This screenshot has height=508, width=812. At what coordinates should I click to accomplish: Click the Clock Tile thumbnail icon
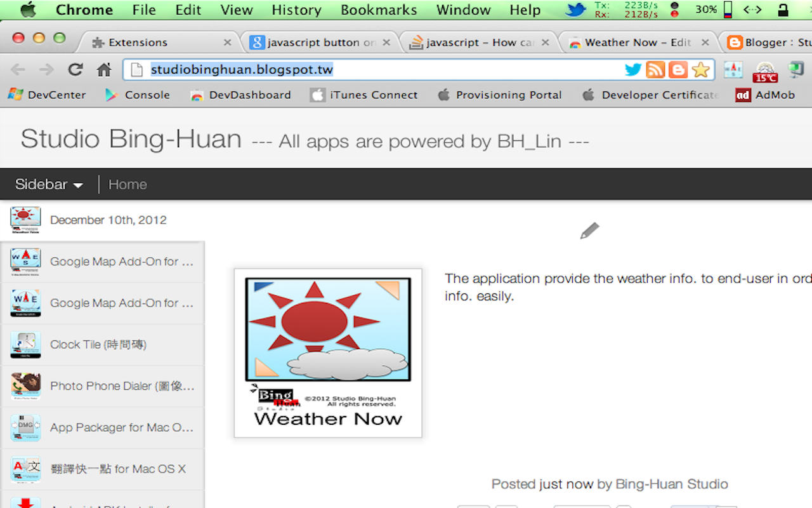click(x=25, y=345)
